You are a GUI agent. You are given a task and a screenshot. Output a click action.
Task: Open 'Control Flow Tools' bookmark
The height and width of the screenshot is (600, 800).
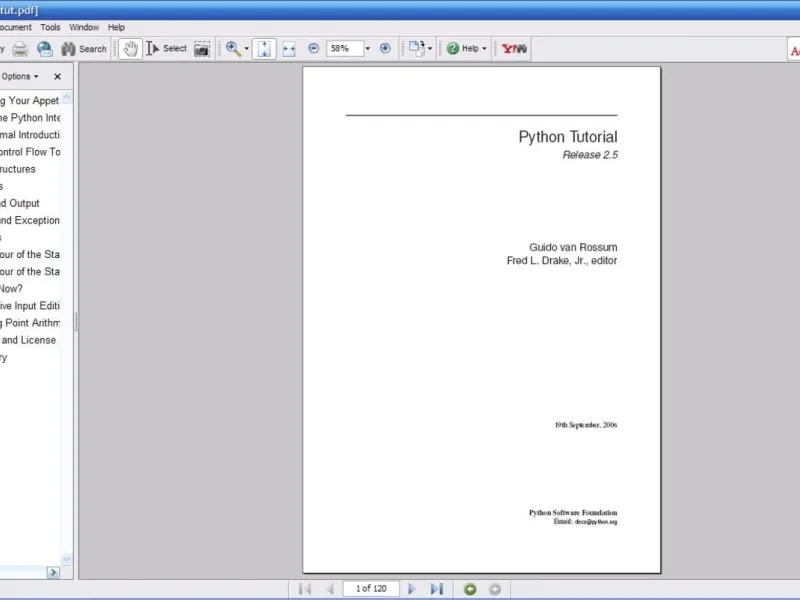(x=30, y=152)
